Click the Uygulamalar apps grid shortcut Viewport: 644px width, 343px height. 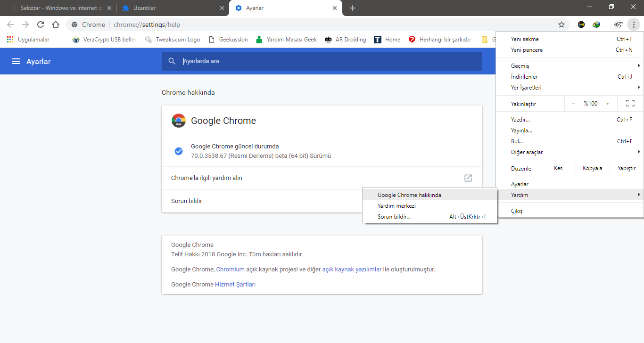(28, 40)
